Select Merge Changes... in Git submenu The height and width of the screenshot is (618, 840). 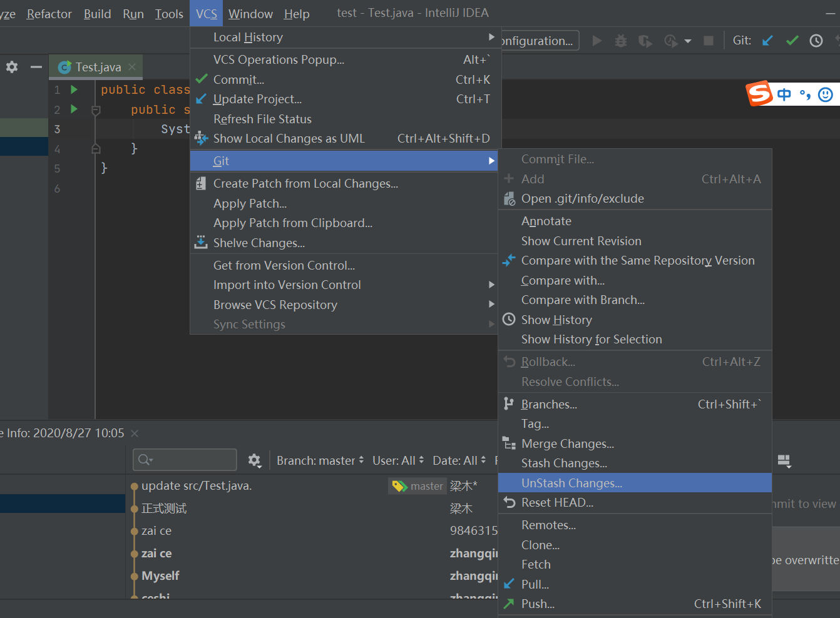[635, 443]
